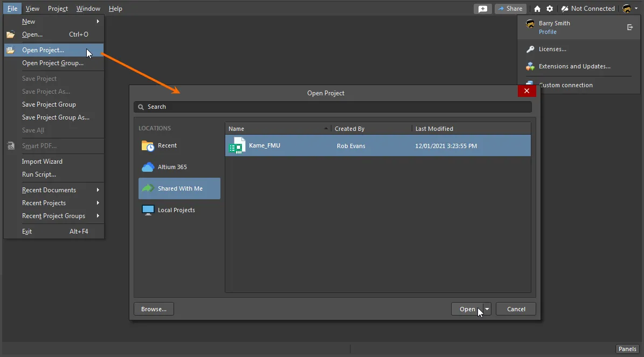Screen dimensions: 644x357
Task: Click the Search field in Open Project
Action: [x=333, y=107]
